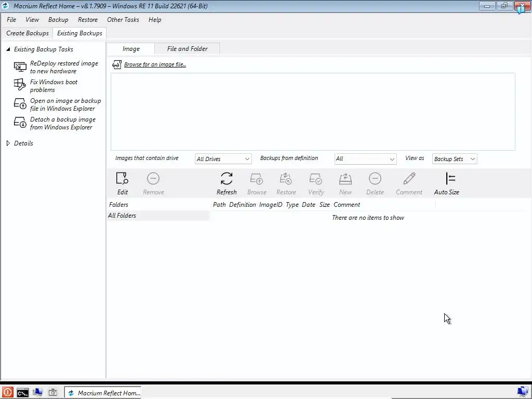Click Browse for an image file link
The width and height of the screenshot is (532, 399).
coord(155,64)
